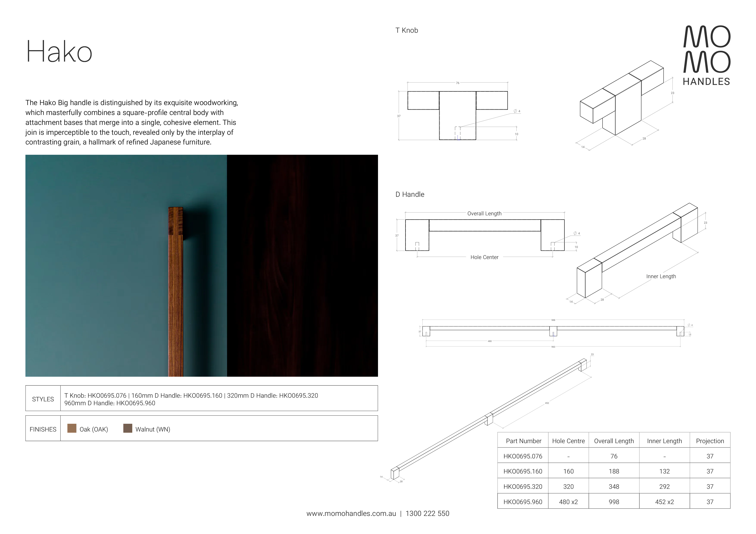Click the D Handle section heading
This screenshot has height=534, width=756.
point(410,194)
